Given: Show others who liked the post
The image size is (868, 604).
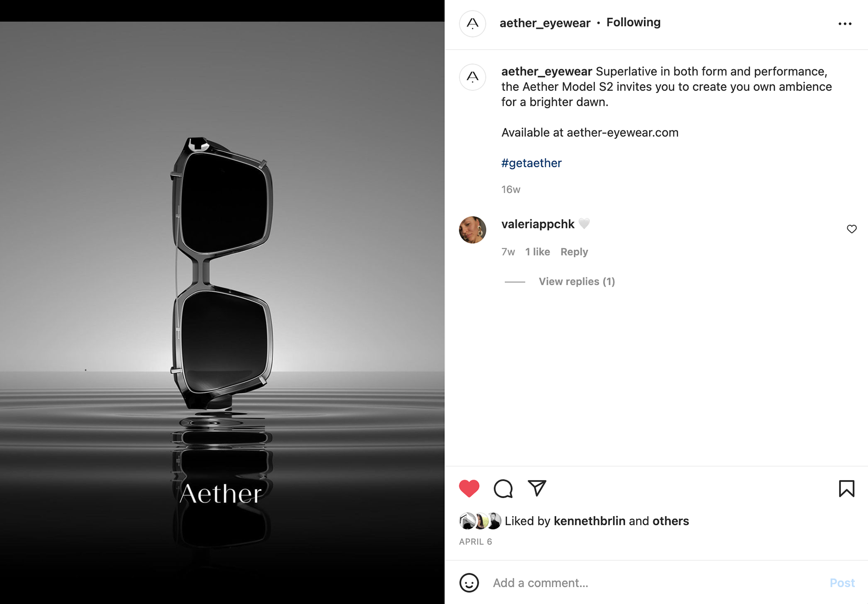Looking at the screenshot, I should (x=670, y=521).
